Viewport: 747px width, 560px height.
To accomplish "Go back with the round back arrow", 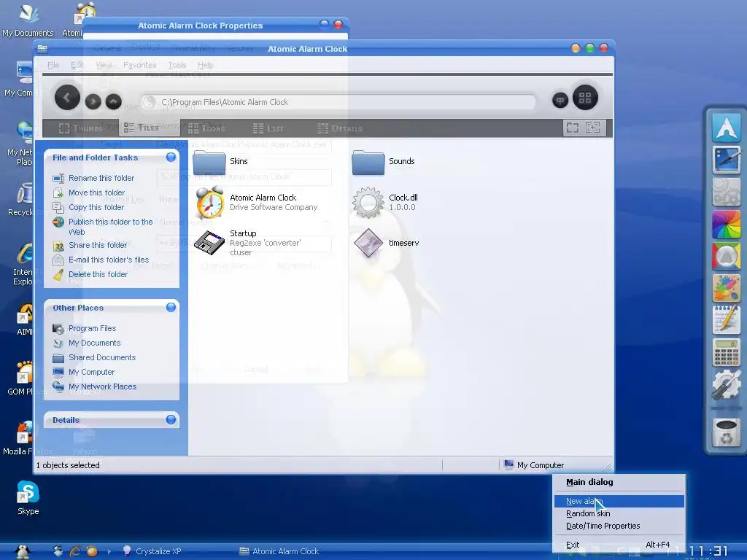I will [67, 98].
